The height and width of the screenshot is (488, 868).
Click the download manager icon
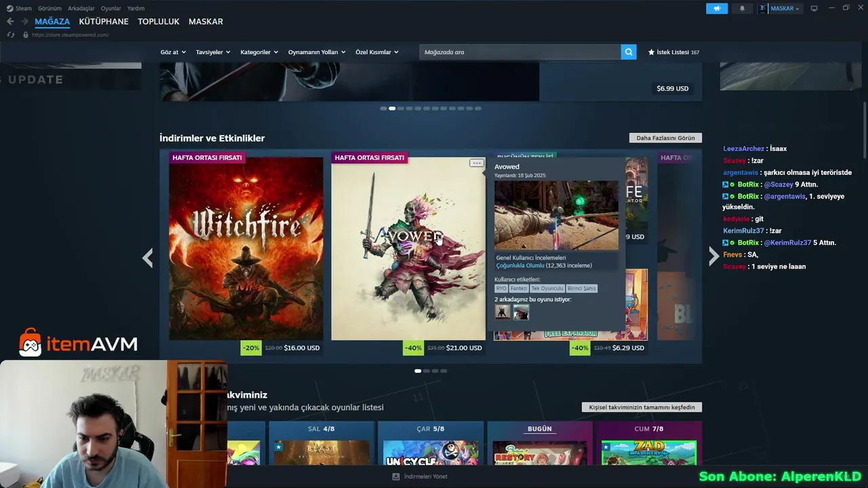tap(396, 476)
